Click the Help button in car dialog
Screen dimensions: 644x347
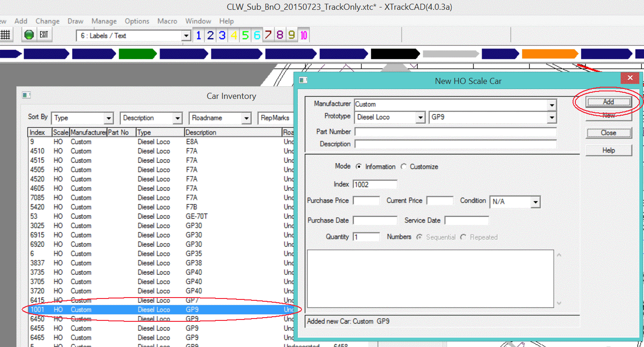[609, 150]
